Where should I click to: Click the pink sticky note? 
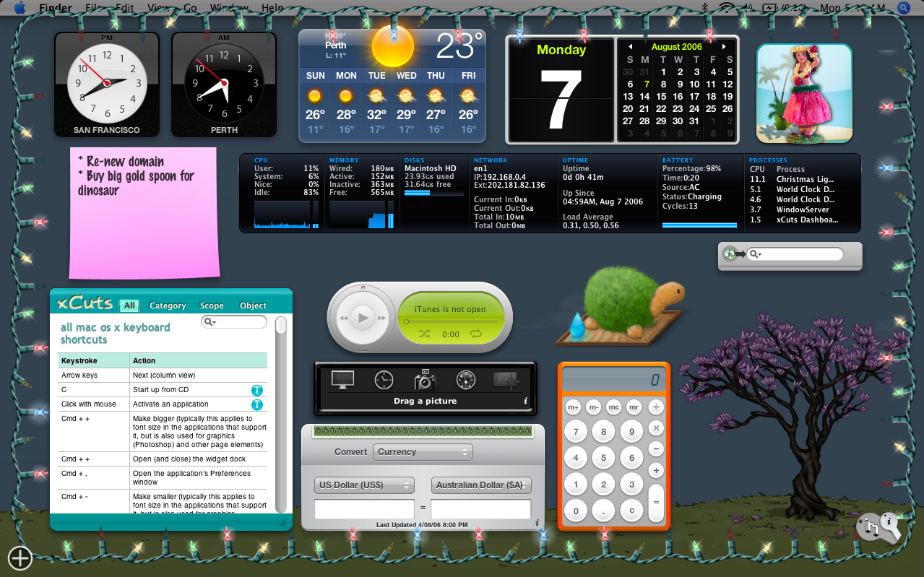144,212
